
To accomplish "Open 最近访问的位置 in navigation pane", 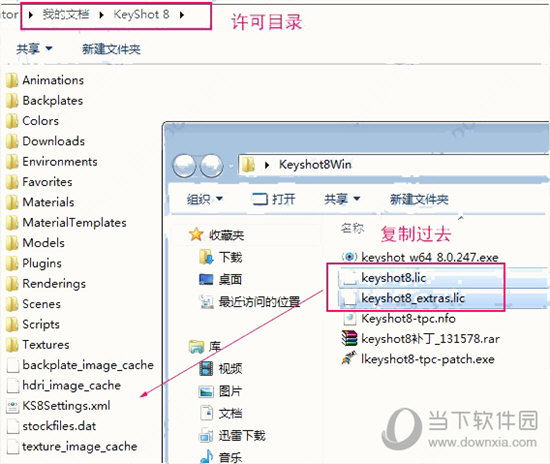I will pos(249,302).
